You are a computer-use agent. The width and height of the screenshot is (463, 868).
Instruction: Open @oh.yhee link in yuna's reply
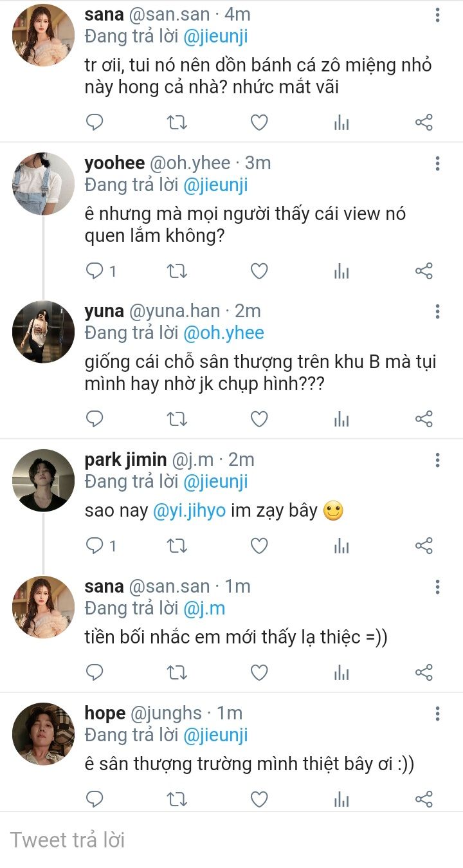tap(224, 333)
